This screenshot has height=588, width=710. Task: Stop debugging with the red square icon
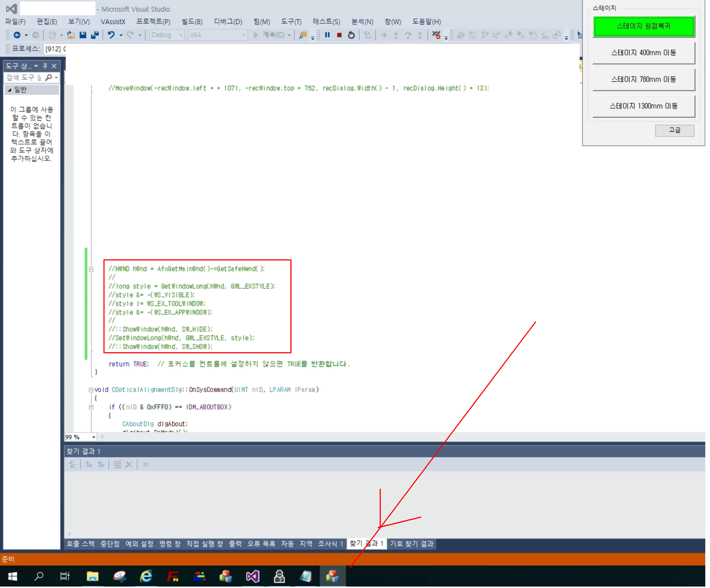pyautogui.click(x=339, y=35)
